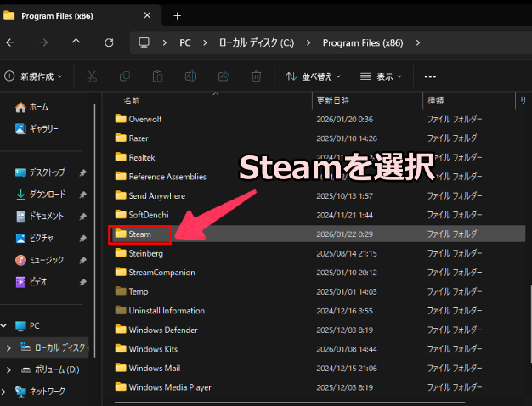Sort by the 更新日時 column header
This screenshot has height=406, width=532.
(x=333, y=100)
